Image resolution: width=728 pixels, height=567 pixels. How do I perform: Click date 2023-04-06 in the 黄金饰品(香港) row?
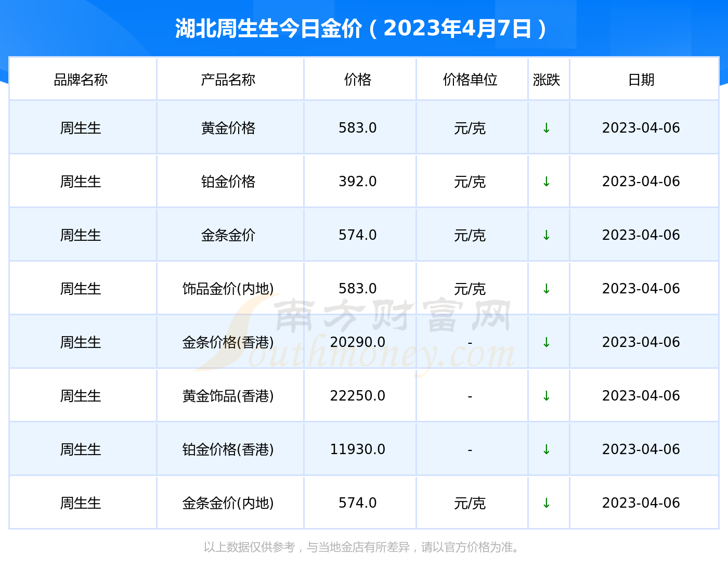[641, 396]
